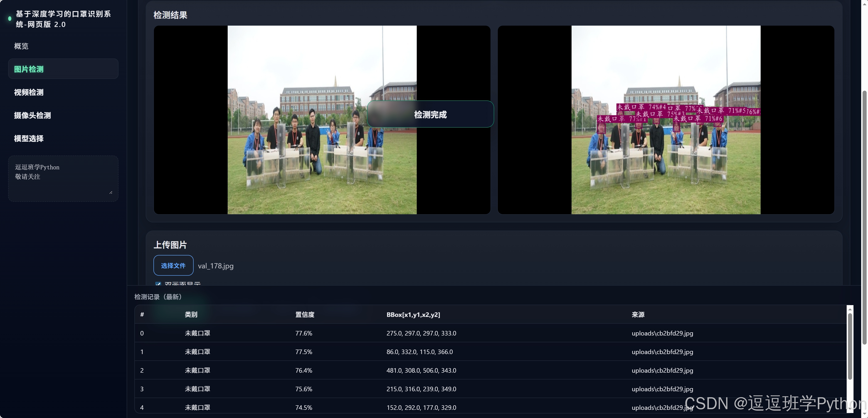Dismiss the 检测完成 notification toast
The image size is (868, 418).
[x=430, y=114]
